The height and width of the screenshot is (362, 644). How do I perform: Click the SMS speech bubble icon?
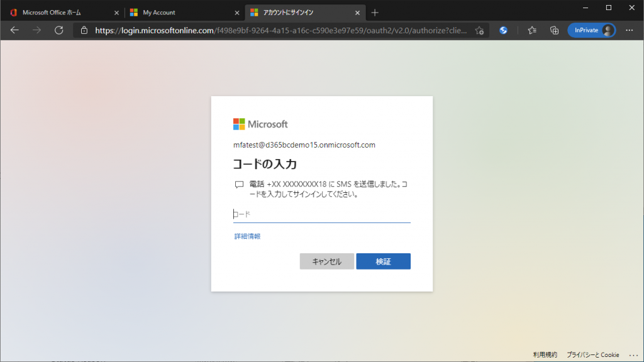239,185
